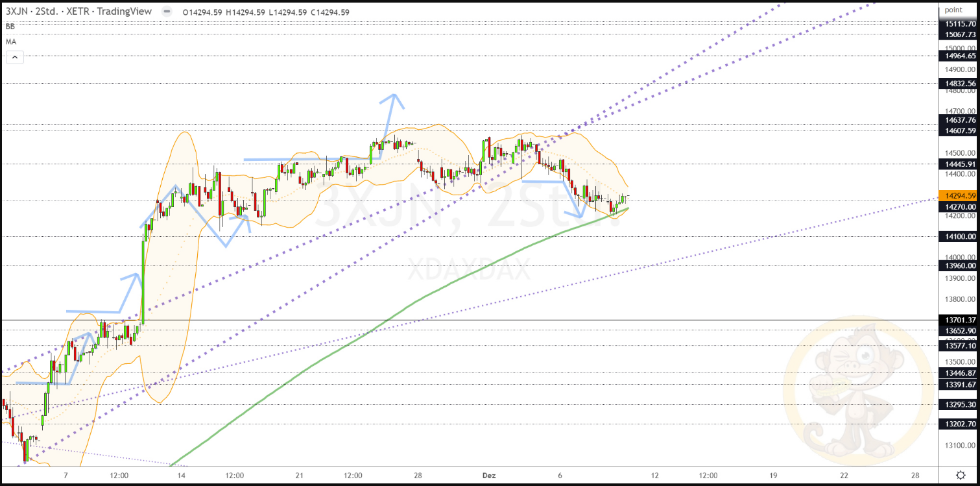Screen dimensions: 980x486
Task: Click the '14' date on time axis
Action: coord(182,475)
